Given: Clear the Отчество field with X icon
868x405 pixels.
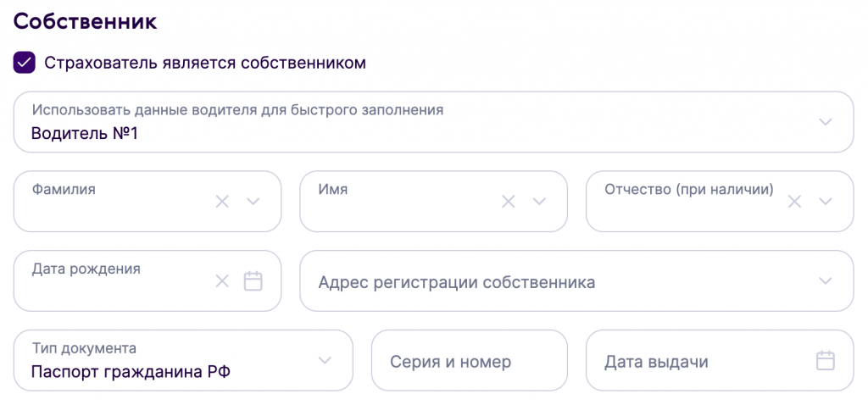Looking at the screenshot, I should (x=794, y=202).
